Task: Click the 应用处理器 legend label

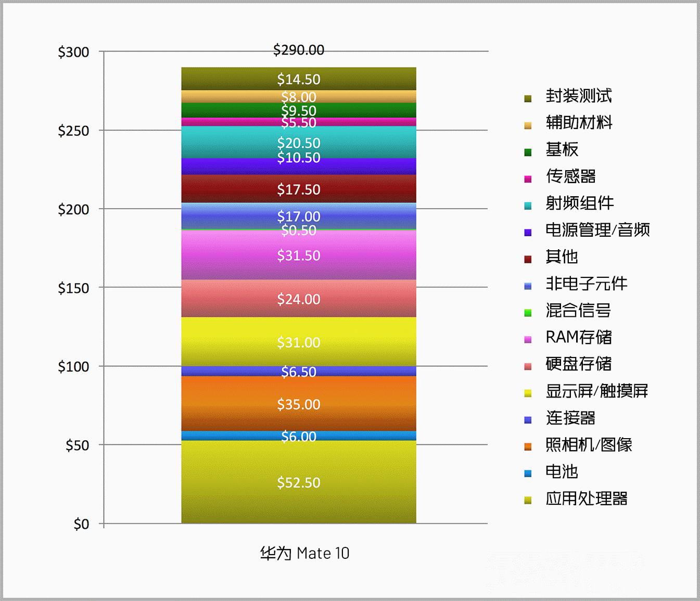Action: pyautogui.click(x=586, y=498)
